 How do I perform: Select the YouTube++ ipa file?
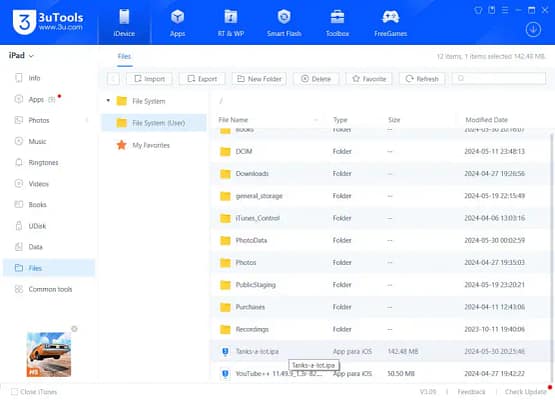coord(381,373)
